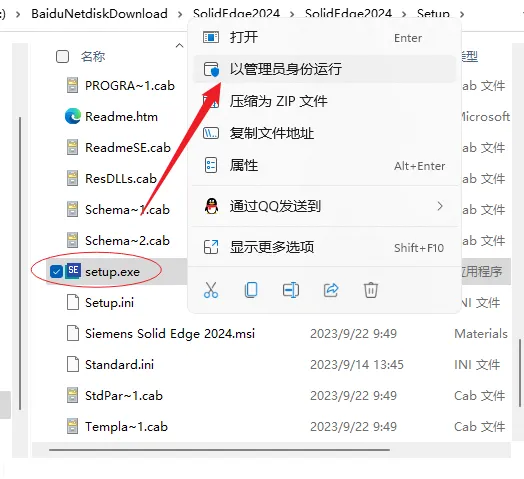Click the sort arrow above 名称 column
The width and height of the screenshot is (524, 479).
click(179, 45)
